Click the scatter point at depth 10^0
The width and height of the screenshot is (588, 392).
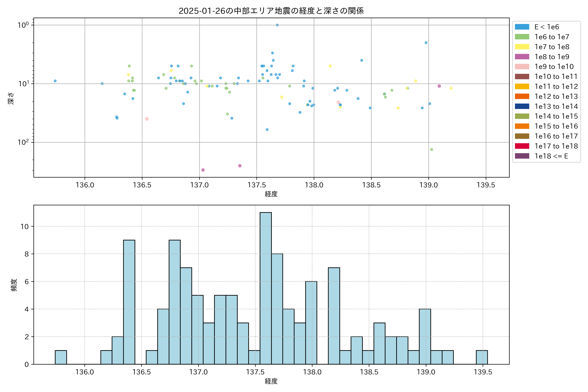(x=277, y=25)
